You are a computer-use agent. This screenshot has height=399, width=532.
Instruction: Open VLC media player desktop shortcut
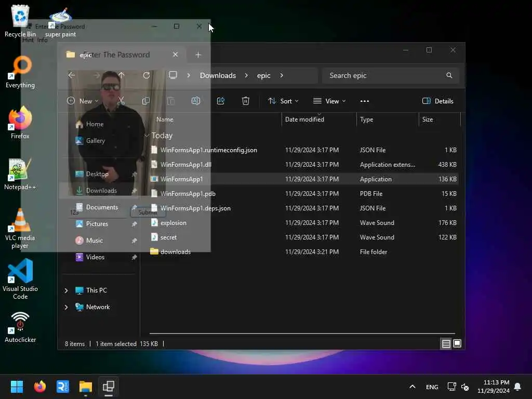tap(20, 229)
